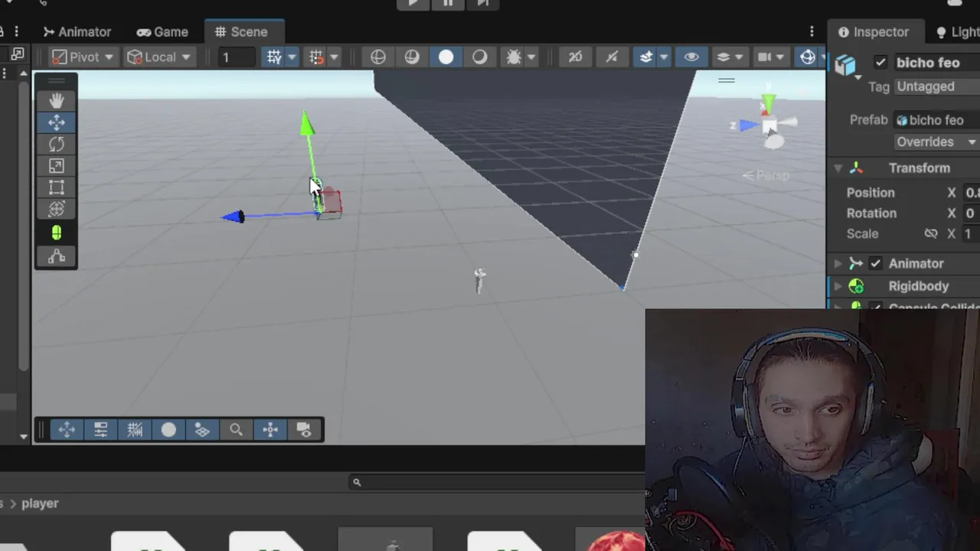Click the layers view icon in bottom overlay bar

click(202, 430)
